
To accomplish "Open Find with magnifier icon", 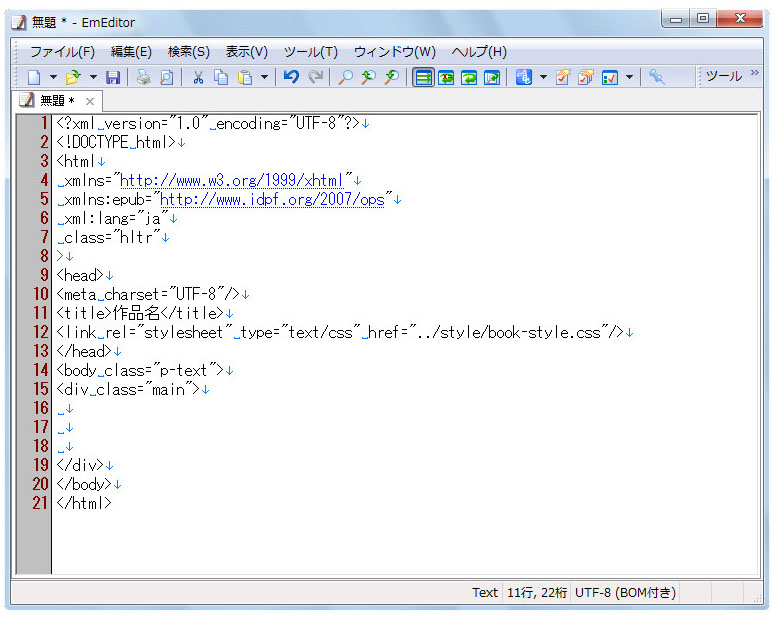I will point(345,77).
